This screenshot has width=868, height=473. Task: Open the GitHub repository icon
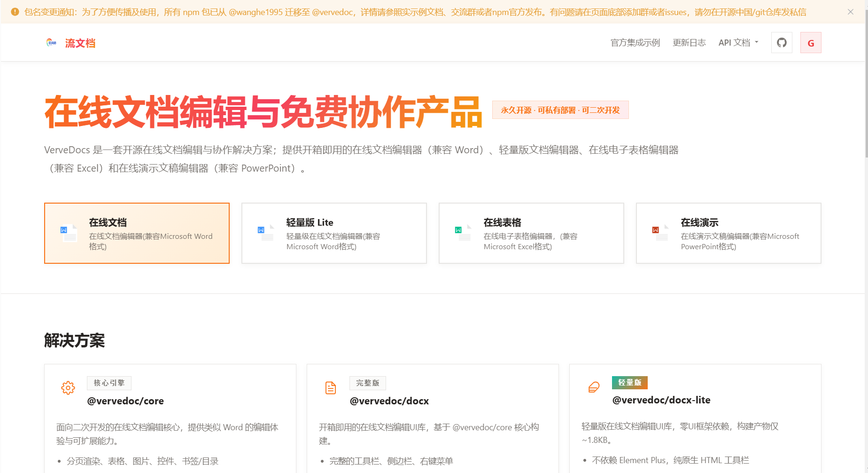pyautogui.click(x=782, y=43)
